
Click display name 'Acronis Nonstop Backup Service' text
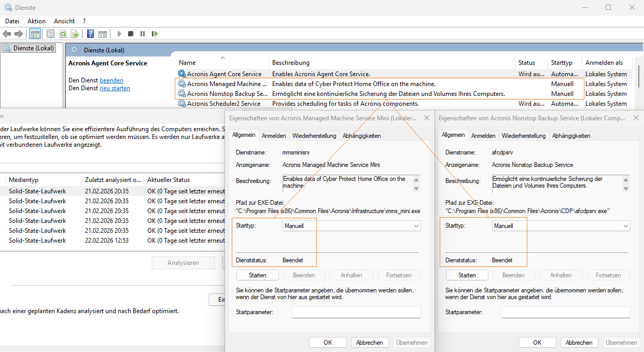point(533,165)
